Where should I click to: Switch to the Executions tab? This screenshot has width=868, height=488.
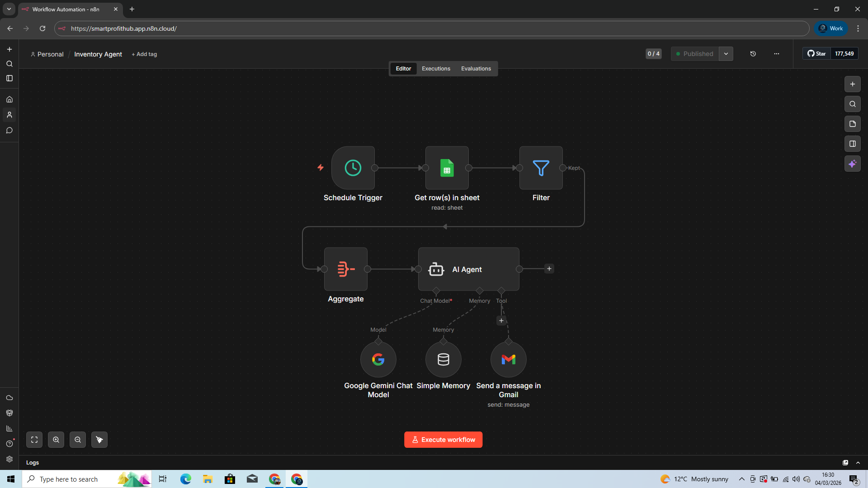click(x=435, y=69)
